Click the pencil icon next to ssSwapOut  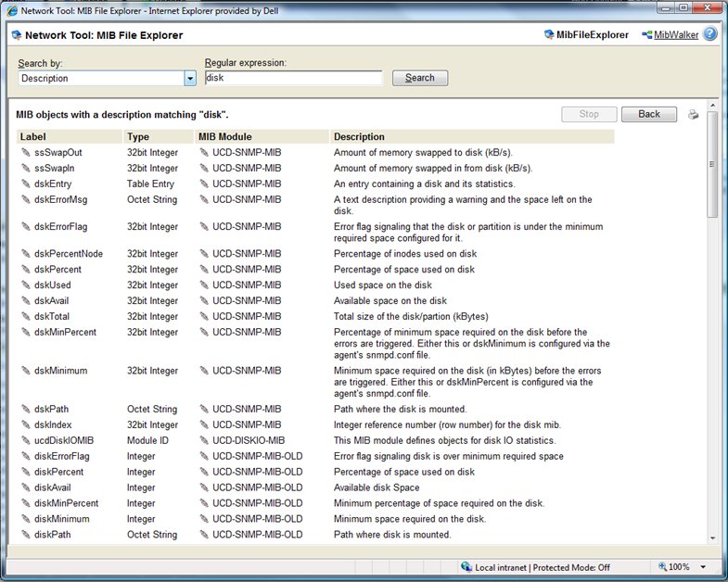point(26,153)
